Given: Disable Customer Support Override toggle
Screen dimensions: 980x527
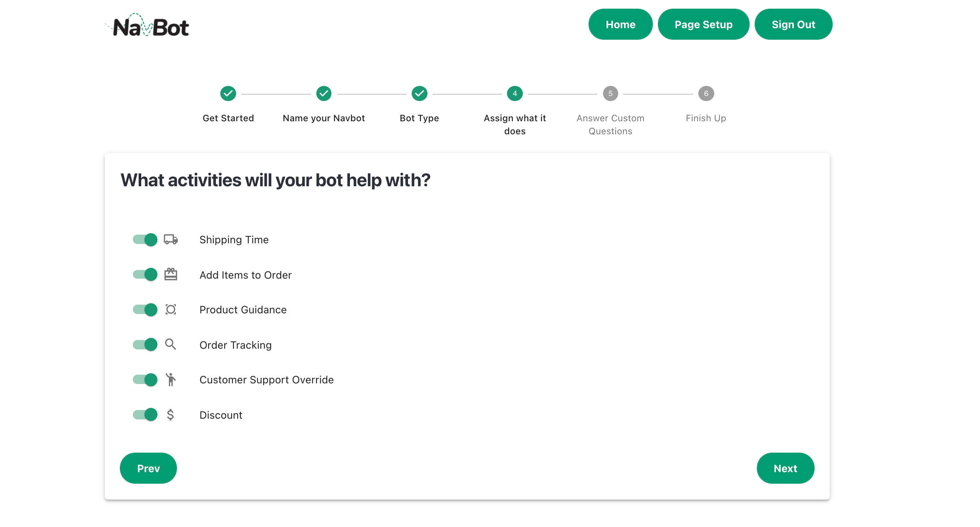Looking at the screenshot, I should 145,379.
